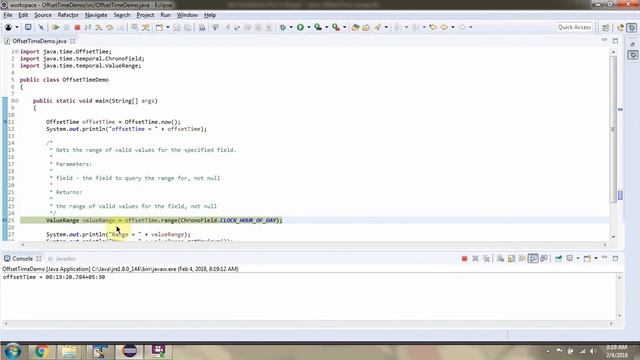Screen dimensions: 640x360
Task: Open the Window menu
Action: [187, 15]
